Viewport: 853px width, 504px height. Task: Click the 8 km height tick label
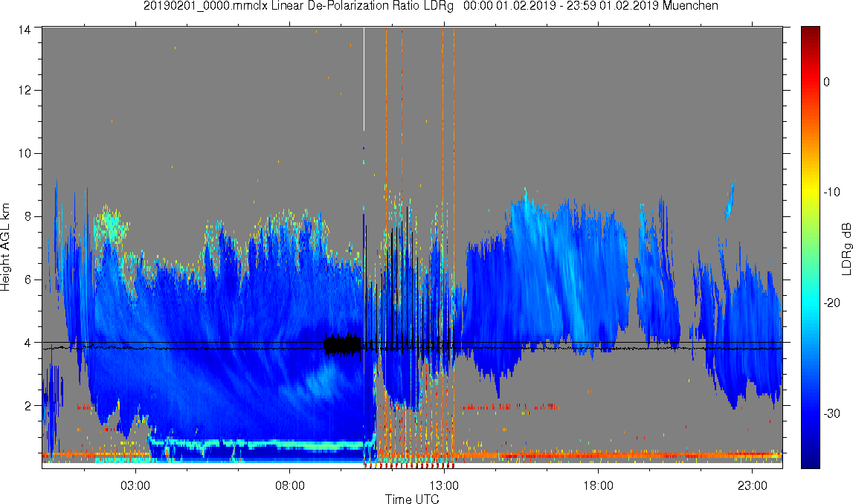tap(27, 216)
